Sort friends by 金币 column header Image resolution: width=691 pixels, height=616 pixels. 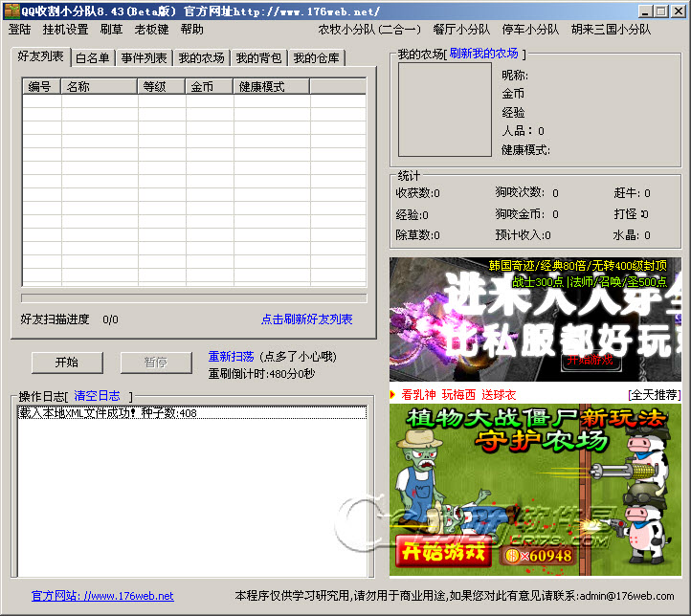[210, 87]
